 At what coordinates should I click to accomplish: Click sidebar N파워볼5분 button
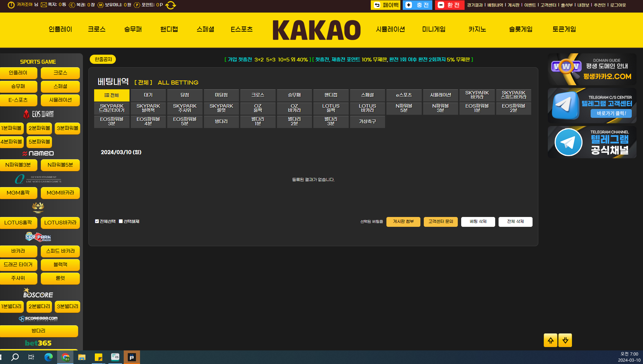click(60, 165)
